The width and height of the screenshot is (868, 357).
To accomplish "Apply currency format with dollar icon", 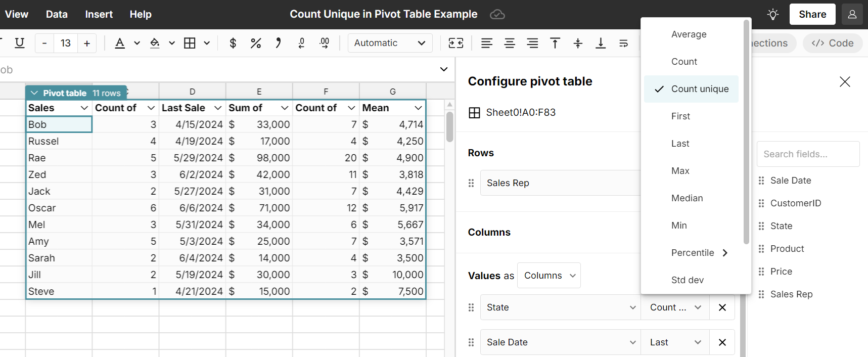I will 233,43.
